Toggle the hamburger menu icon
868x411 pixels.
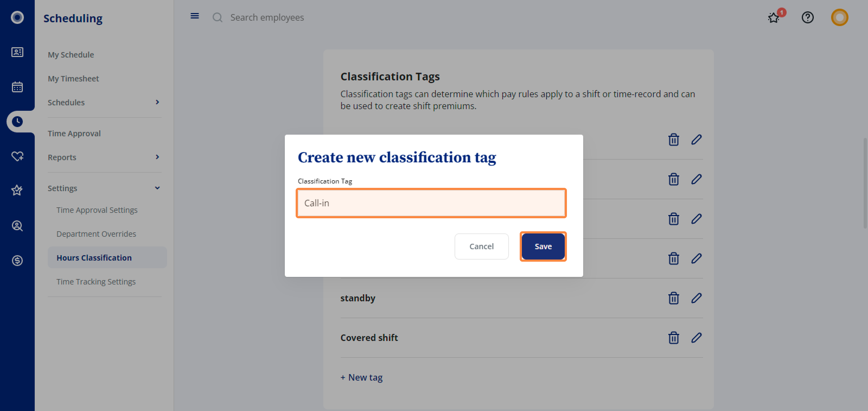click(194, 16)
